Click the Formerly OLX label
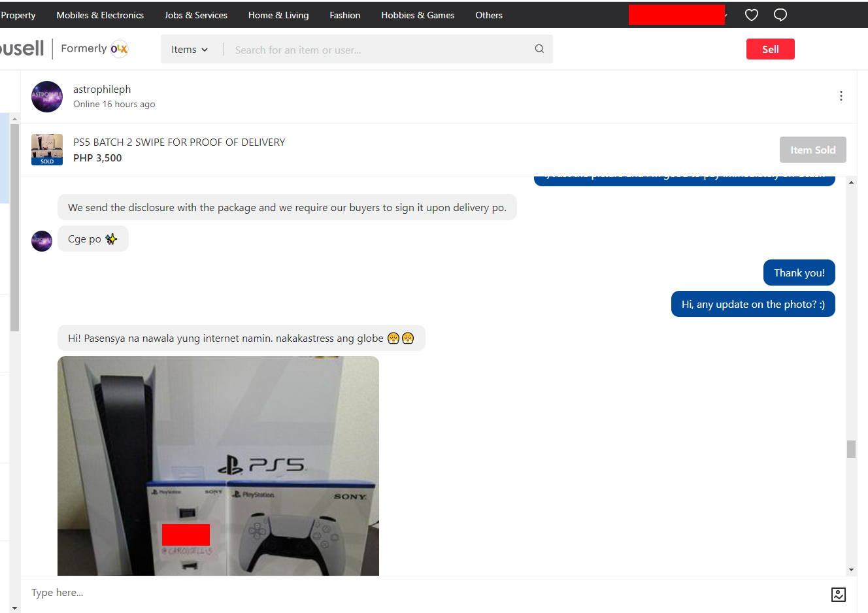 (x=94, y=48)
